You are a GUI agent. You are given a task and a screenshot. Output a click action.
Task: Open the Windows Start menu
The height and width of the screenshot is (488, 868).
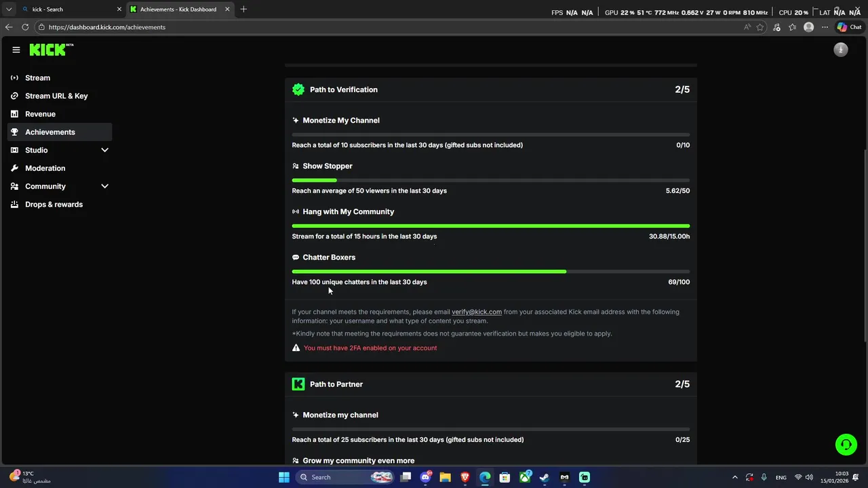tap(284, 477)
